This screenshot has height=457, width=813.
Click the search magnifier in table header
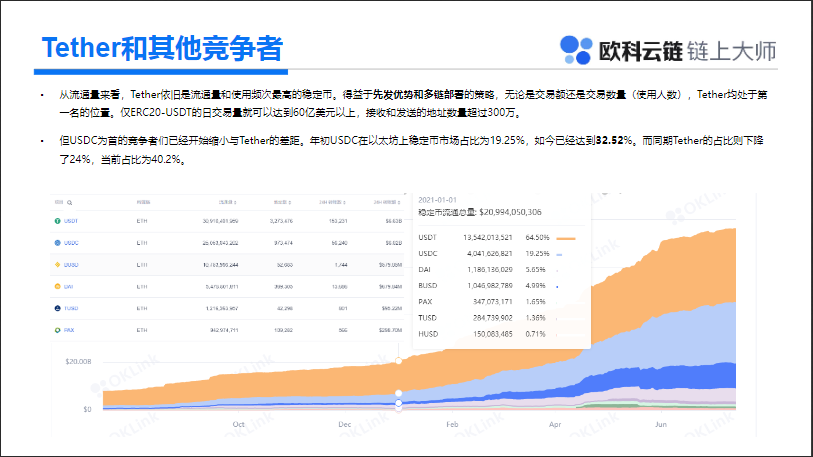click(x=69, y=202)
